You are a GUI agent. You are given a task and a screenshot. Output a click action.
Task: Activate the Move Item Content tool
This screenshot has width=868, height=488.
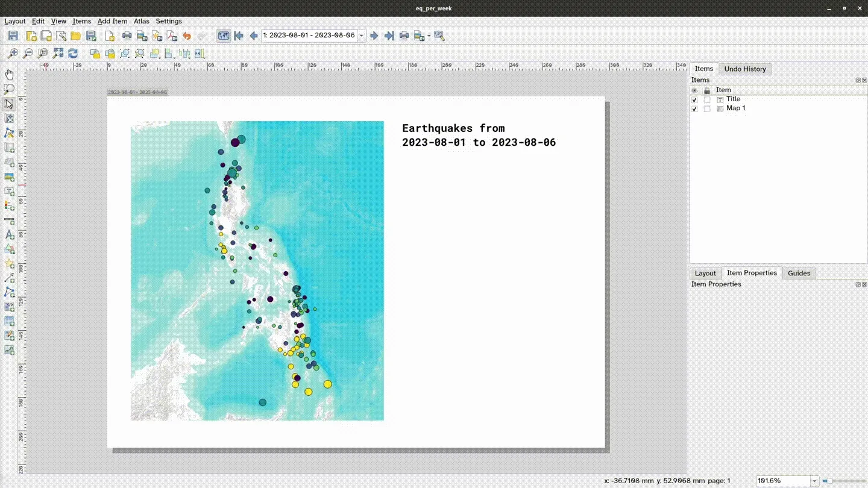coord(9,118)
